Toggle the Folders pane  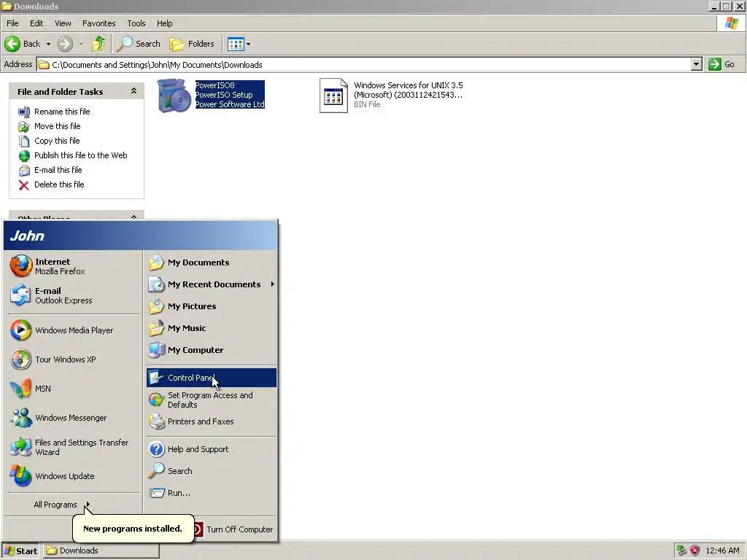pos(192,44)
